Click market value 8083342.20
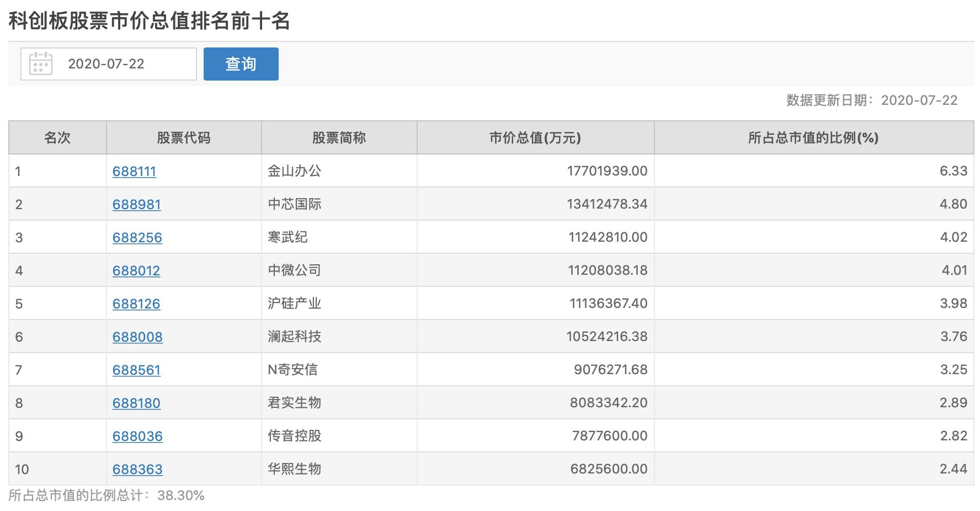980x511 pixels. tap(609, 403)
